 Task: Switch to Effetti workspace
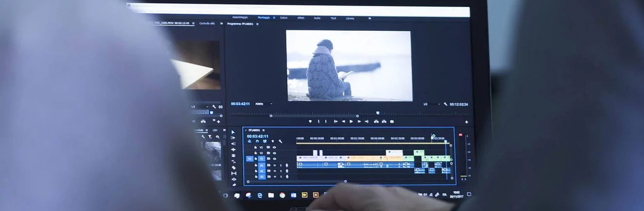coord(301,18)
